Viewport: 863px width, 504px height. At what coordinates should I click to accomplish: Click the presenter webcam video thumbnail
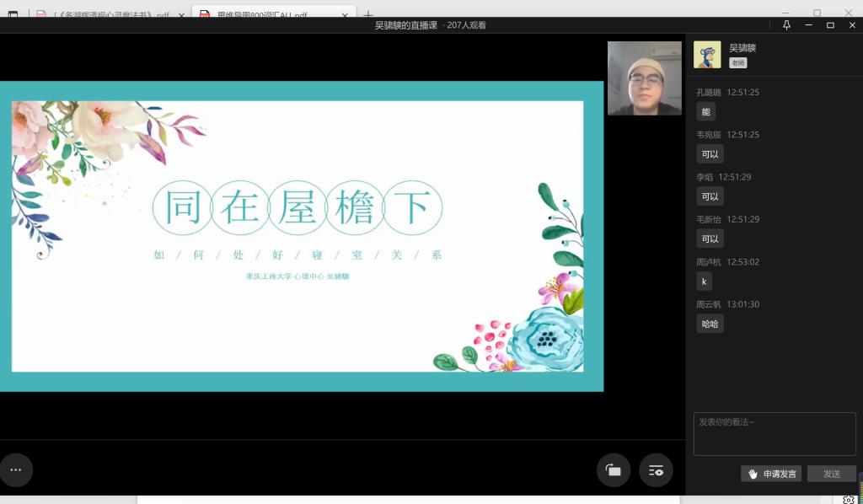pos(644,78)
